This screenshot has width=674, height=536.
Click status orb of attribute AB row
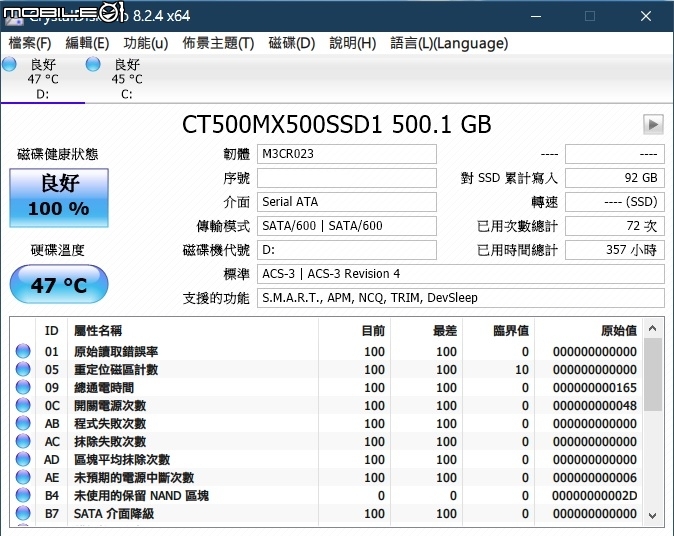coord(23,423)
